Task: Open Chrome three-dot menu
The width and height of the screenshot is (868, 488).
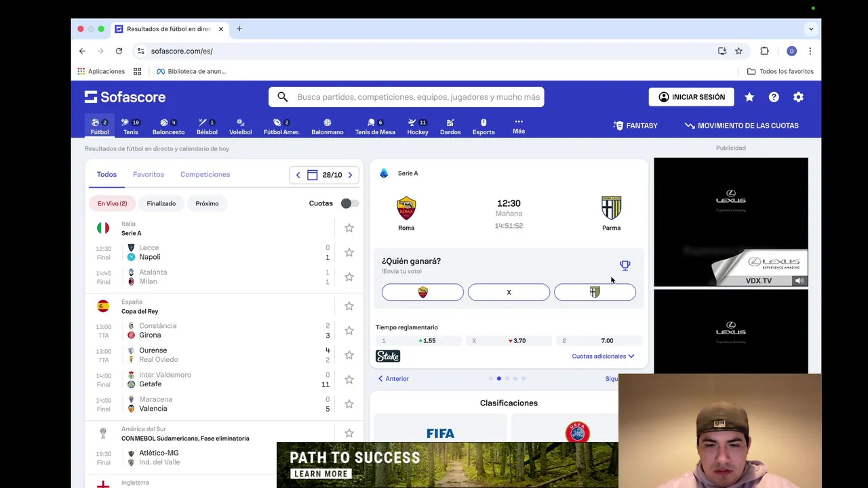Action: [810, 51]
